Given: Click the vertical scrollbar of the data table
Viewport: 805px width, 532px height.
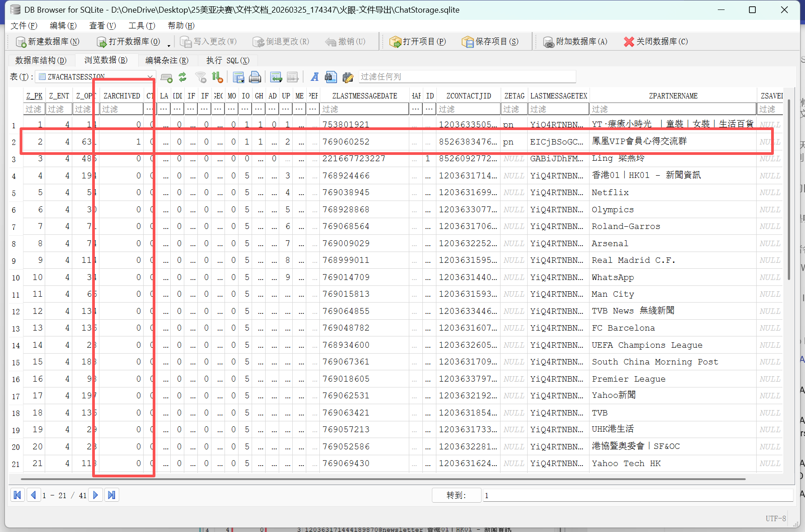Looking at the screenshot, I should click(x=789, y=190).
